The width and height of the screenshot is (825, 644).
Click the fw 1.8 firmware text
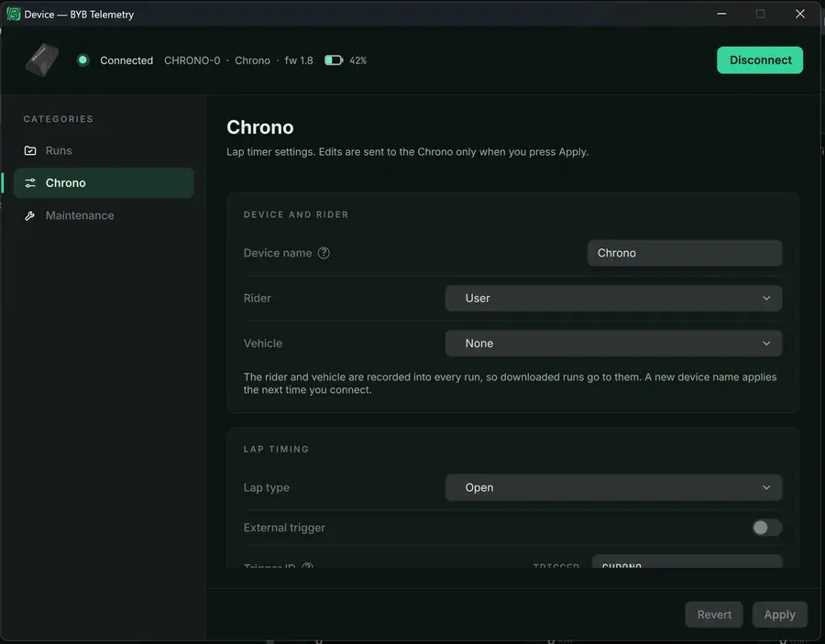(x=299, y=60)
